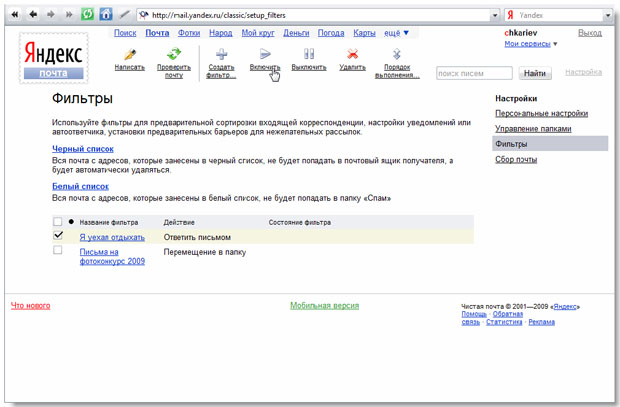Click the Состояние фильтра column header
Screen dimensions: 620x407
300,222
